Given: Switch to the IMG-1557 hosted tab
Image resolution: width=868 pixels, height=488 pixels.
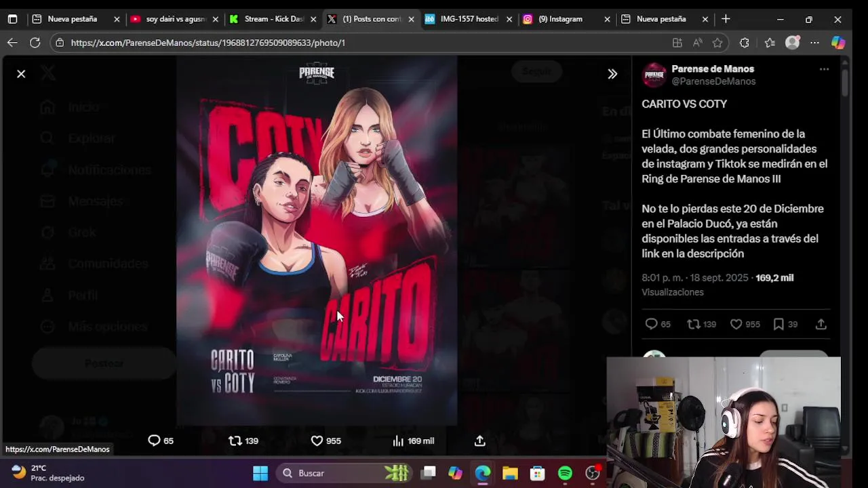Looking at the screenshot, I should coord(469,19).
